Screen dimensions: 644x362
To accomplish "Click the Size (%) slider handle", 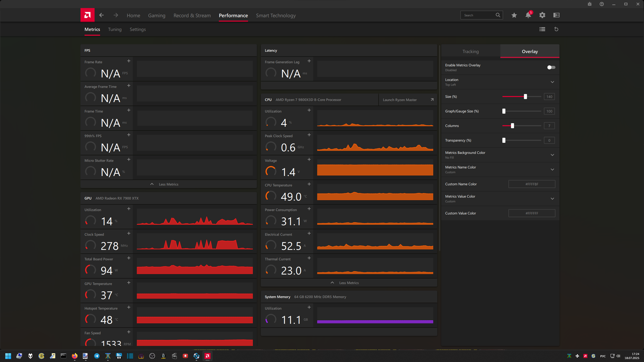I will point(525,97).
